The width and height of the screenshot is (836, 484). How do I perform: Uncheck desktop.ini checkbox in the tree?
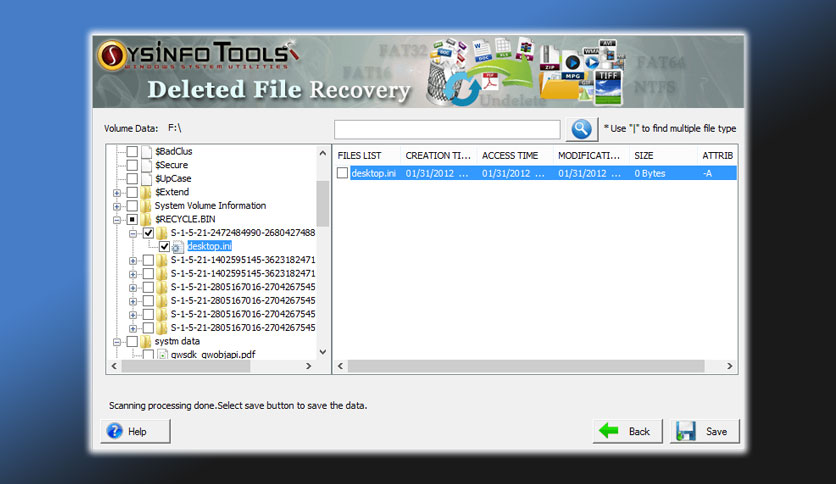(x=164, y=246)
